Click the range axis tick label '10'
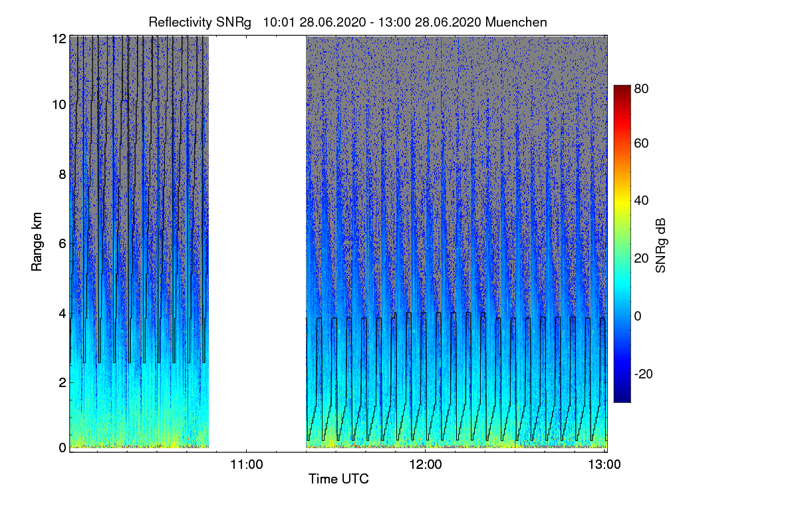This screenshot has width=798, height=532. (x=59, y=104)
